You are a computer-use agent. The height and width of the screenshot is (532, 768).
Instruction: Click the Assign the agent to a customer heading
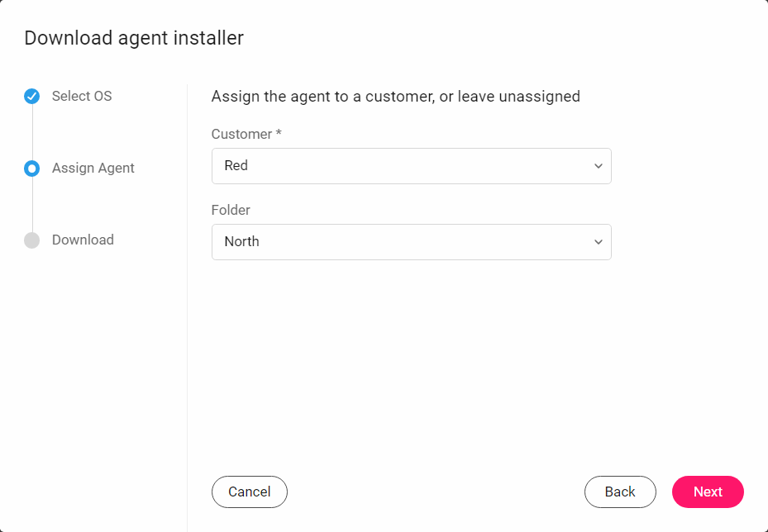[x=396, y=97]
